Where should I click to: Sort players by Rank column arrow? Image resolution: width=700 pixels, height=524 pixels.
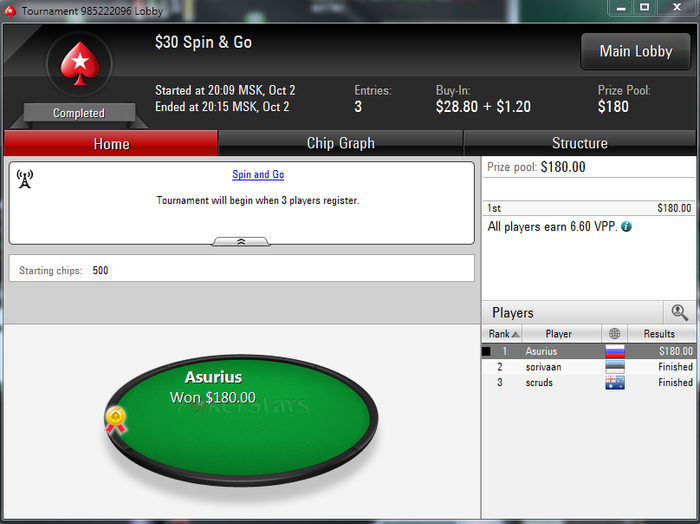click(516, 334)
